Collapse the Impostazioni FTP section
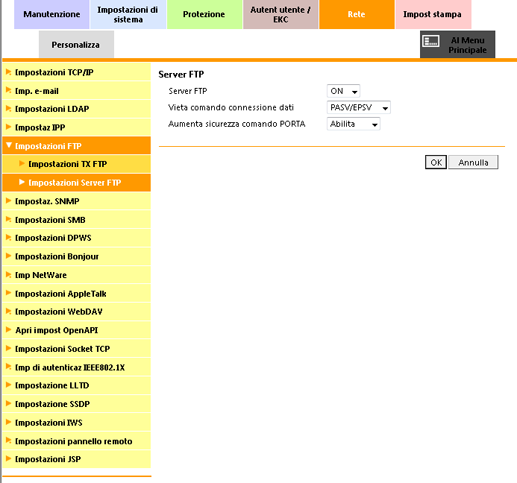Viewport: 517px width, 483px height. pos(76,146)
